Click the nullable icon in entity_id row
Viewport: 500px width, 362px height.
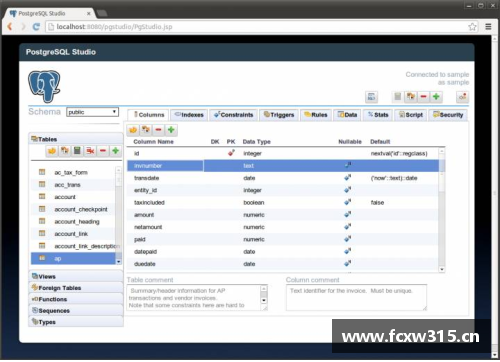348,190
